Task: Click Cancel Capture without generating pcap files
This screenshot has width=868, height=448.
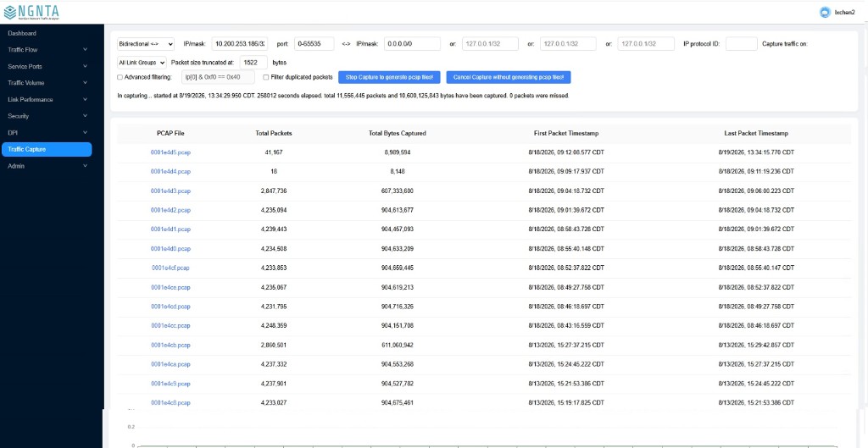Action: point(509,77)
